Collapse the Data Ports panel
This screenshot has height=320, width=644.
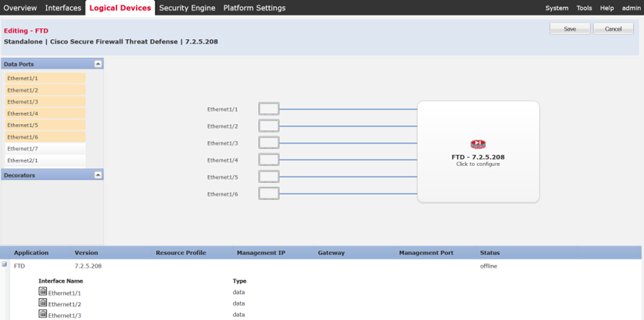point(98,64)
